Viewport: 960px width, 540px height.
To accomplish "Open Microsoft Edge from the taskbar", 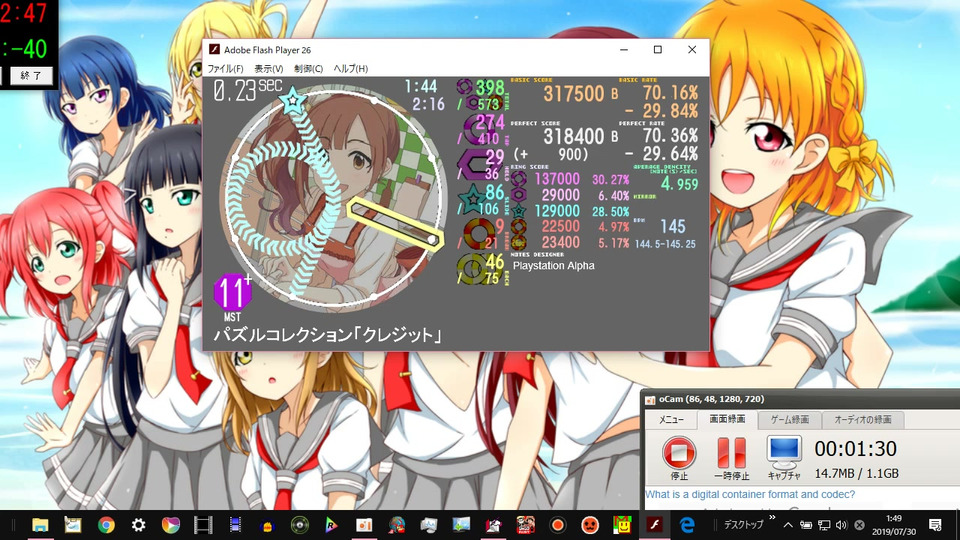I will tap(687, 525).
